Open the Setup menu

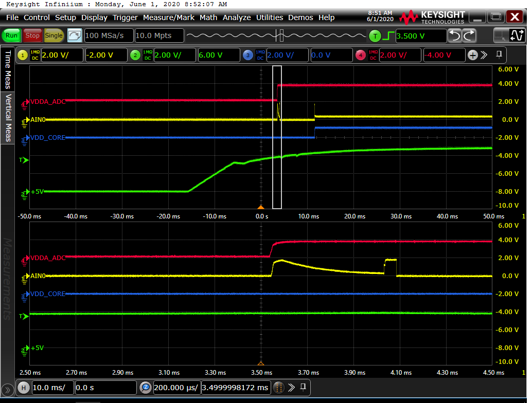pos(65,17)
